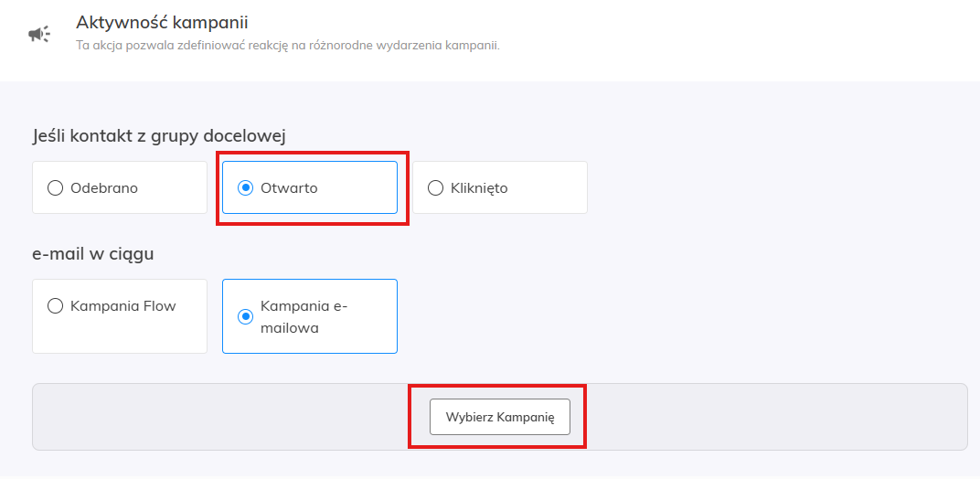Click the Kliknięto label text
Viewport: 980px width, 479px height.
click(x=479, y=188)
